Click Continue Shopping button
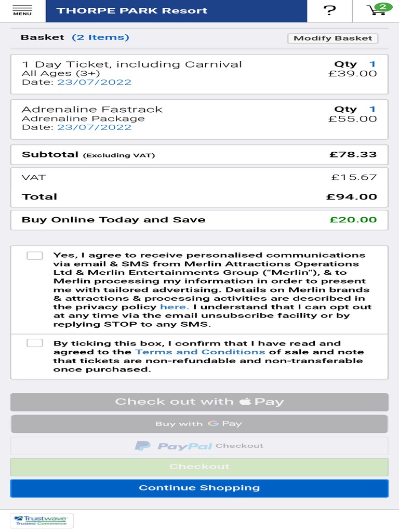The image size is (399, 532). point(199,488)
